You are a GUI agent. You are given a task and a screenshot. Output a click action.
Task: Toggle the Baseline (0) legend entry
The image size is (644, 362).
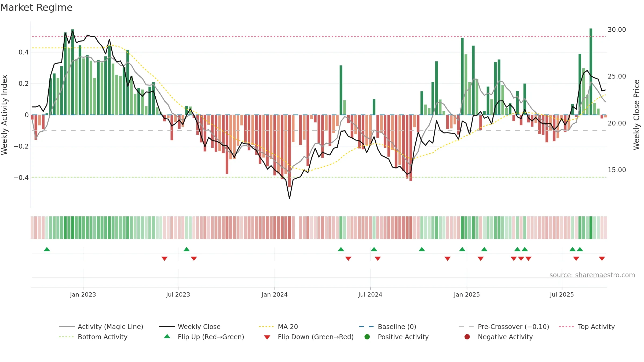387,327
